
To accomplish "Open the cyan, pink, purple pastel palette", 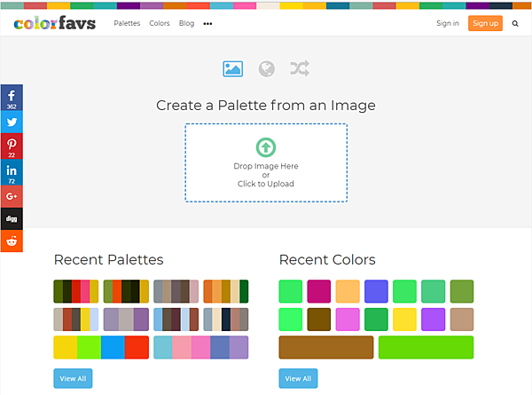I will [201, 347].
